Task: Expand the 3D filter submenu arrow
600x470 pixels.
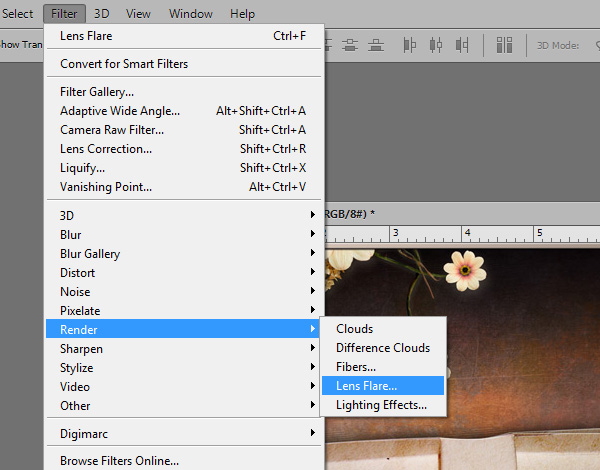Action: tap(313, 215)
